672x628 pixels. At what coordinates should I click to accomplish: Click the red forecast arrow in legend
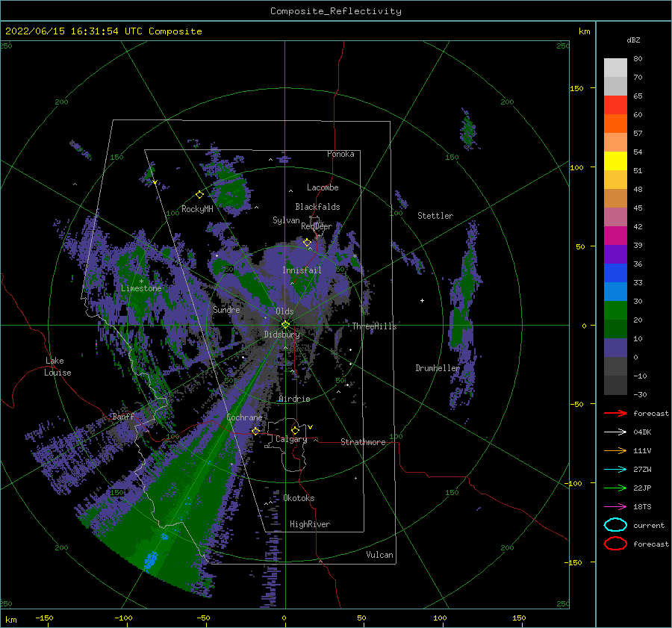coord(615,413)
